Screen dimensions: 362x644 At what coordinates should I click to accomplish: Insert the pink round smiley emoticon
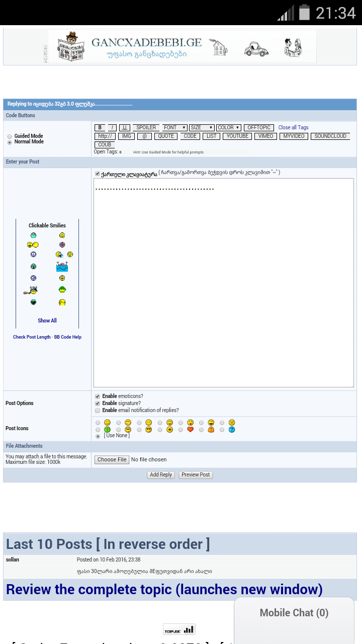pos(62,245)
